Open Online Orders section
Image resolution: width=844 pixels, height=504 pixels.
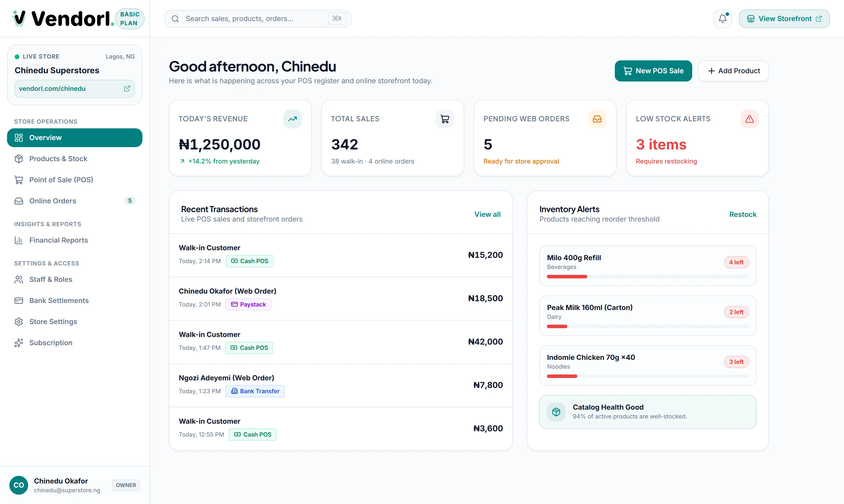point(75,201)
